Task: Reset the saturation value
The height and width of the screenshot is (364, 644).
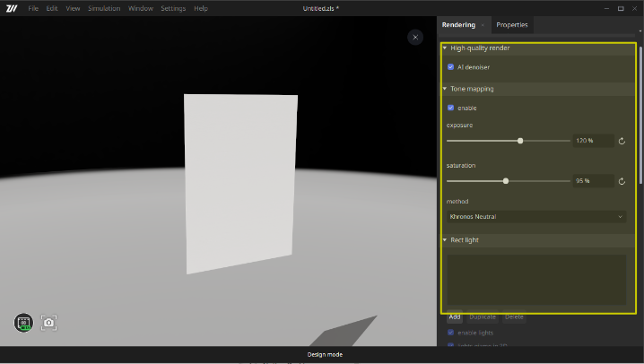Action: [622, 181]
